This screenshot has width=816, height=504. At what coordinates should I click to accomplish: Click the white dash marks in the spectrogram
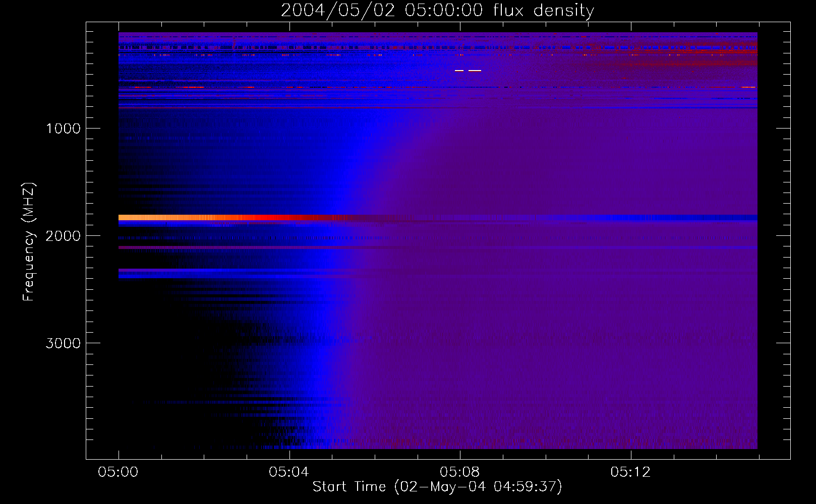[x=468, y=71]
